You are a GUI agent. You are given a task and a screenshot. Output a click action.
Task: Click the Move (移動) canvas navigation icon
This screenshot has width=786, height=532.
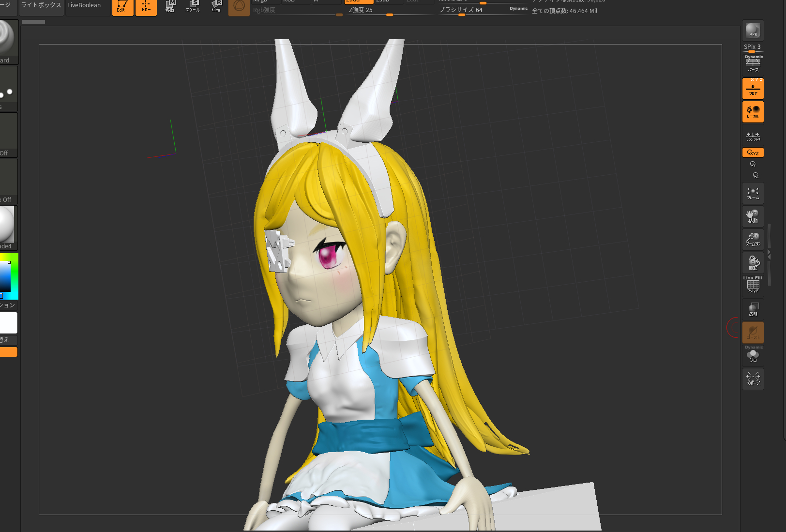pos(753,216)
